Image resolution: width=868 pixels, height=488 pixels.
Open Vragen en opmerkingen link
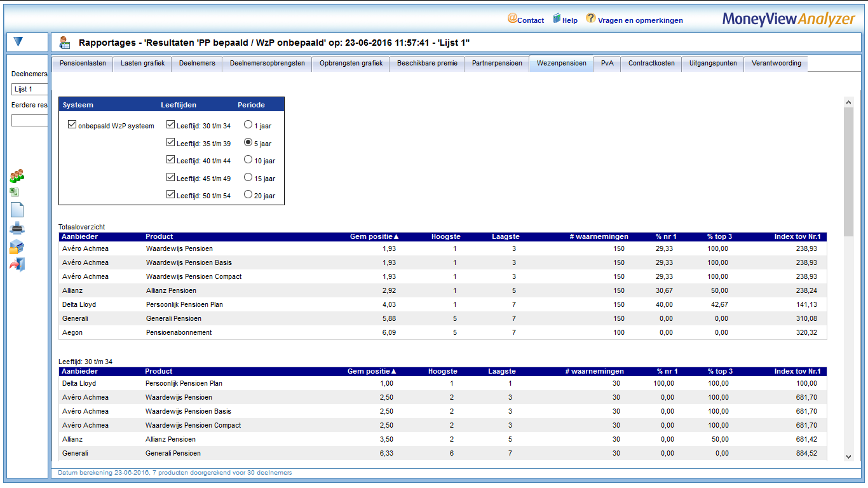click(641, 20)
